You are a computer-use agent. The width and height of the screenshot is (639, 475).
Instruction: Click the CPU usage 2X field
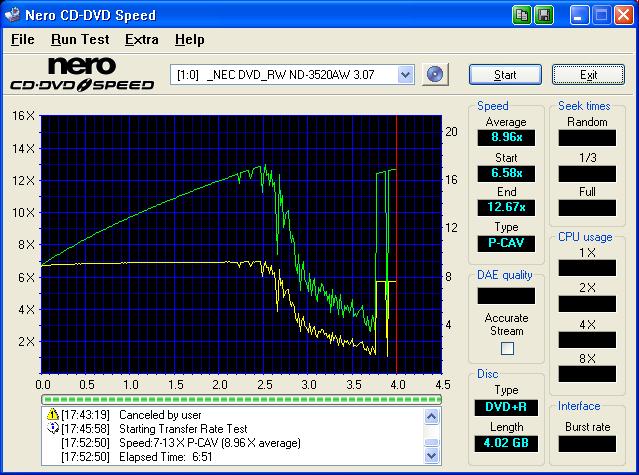(587, 304)
